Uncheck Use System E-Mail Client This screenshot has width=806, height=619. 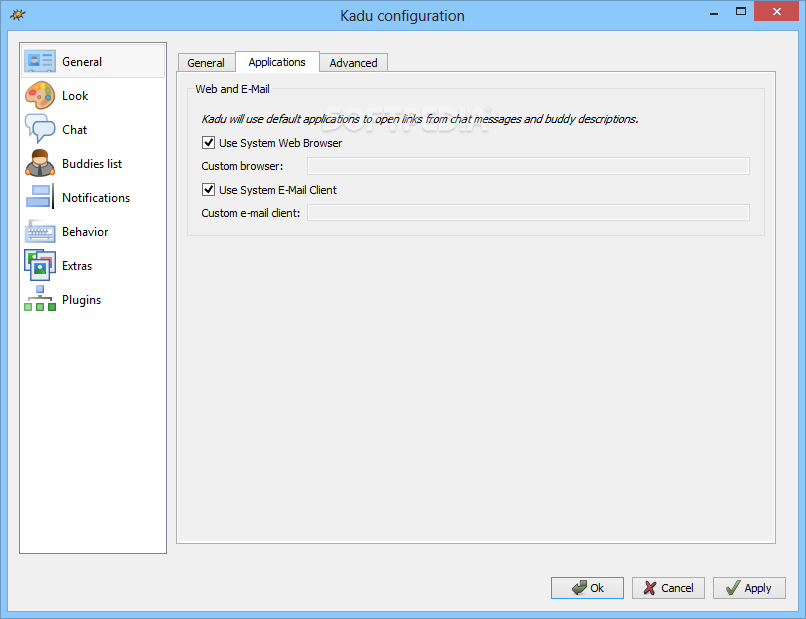(x=208, y=190)
